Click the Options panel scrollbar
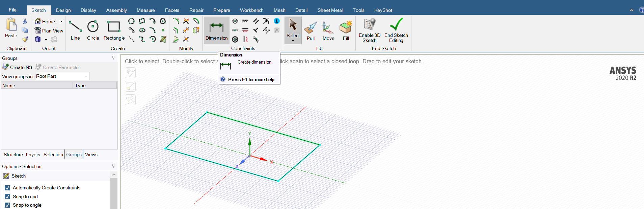 click(114, 193)
